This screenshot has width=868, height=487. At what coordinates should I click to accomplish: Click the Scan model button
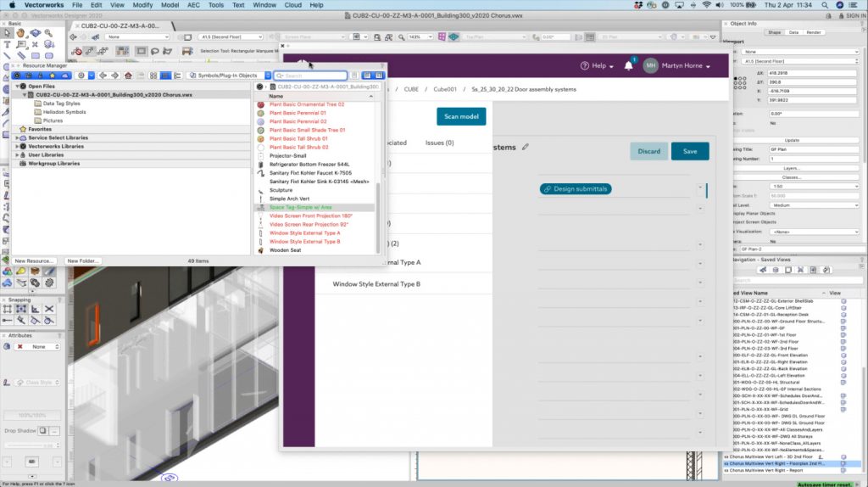click(x=461, y=116)
